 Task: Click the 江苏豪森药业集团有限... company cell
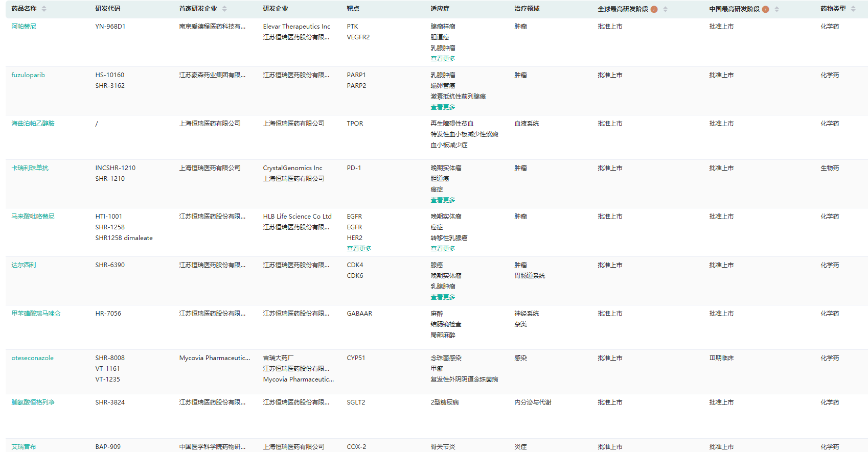tap(212, 75)
